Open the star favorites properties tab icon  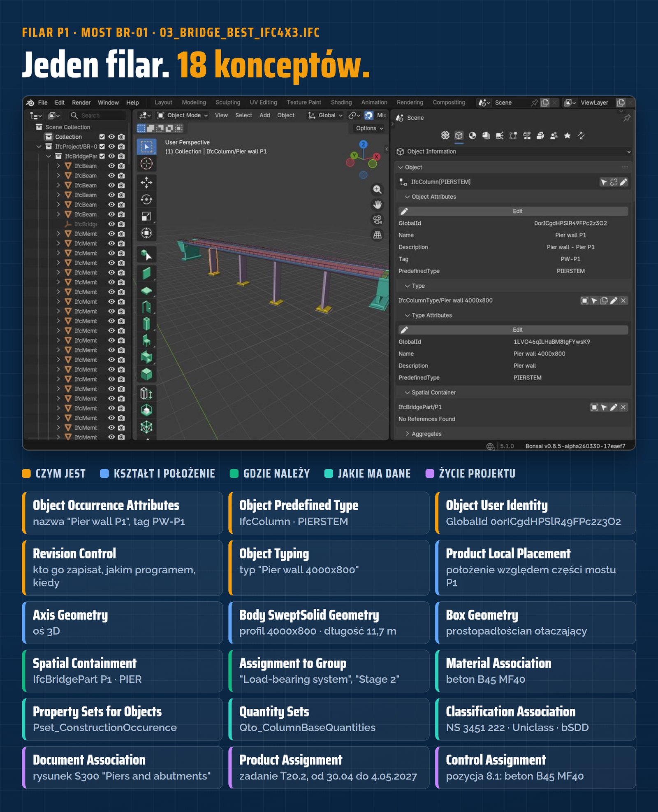pyautogui.click(x=568, y=135)
